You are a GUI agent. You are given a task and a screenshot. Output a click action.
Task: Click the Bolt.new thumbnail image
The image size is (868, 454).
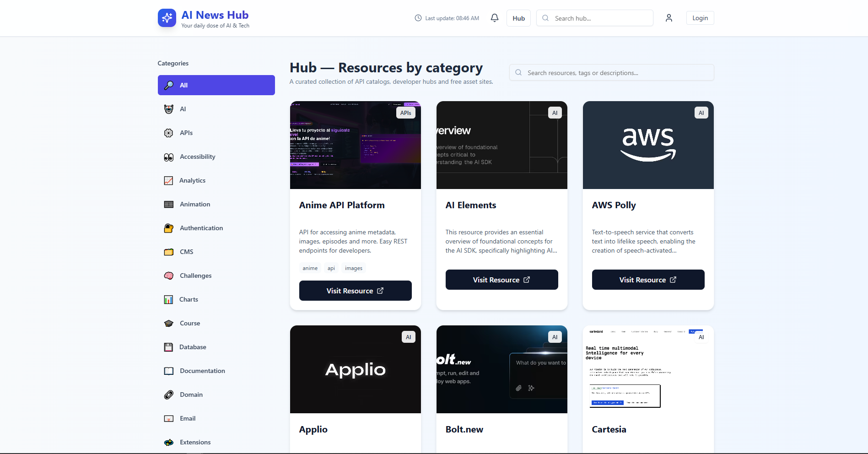pos(501,369)
